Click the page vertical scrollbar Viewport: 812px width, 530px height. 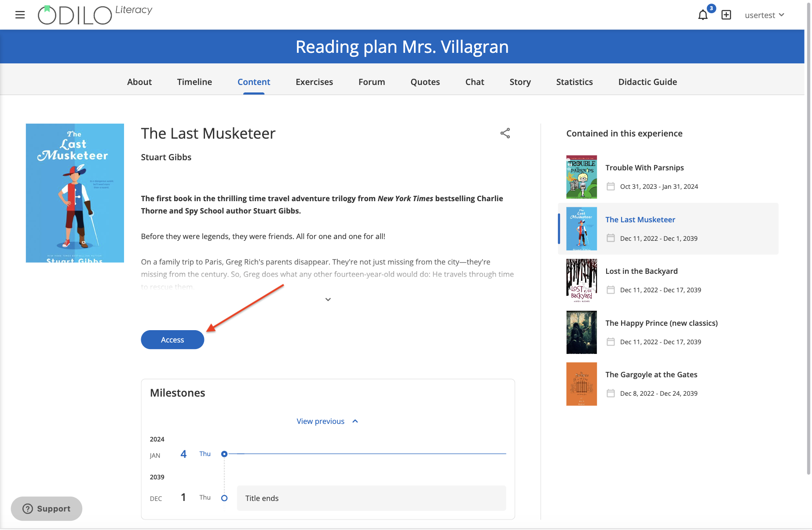point(808,238)
